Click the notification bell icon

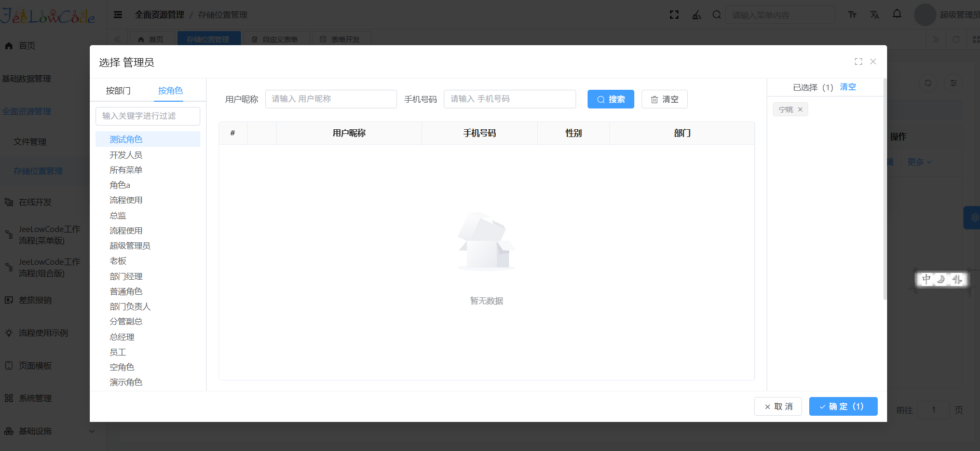pos(896,15)
